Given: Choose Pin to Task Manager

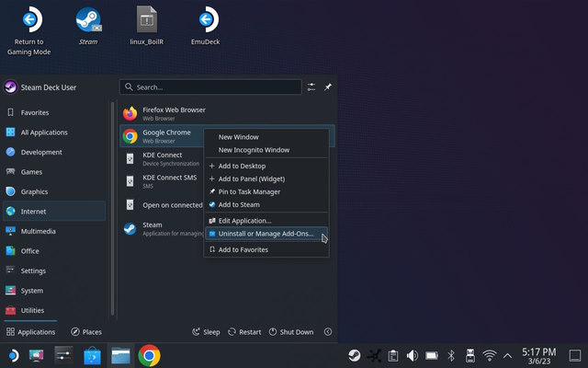Looking at the screenshot, I should point(266,191).
